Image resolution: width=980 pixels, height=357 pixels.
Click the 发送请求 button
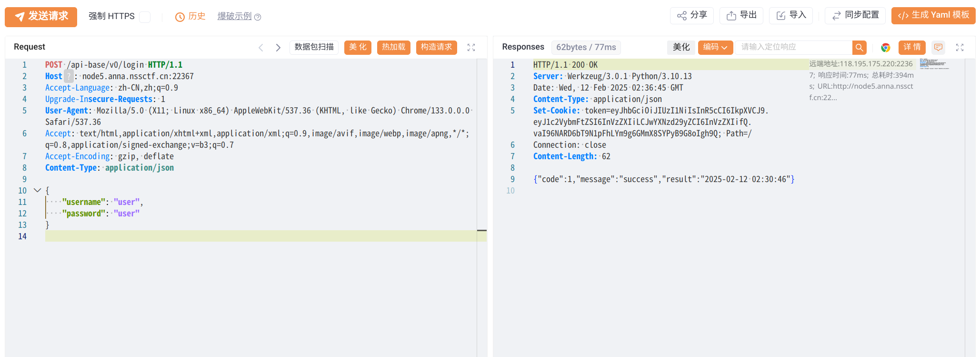click(41, 16)
